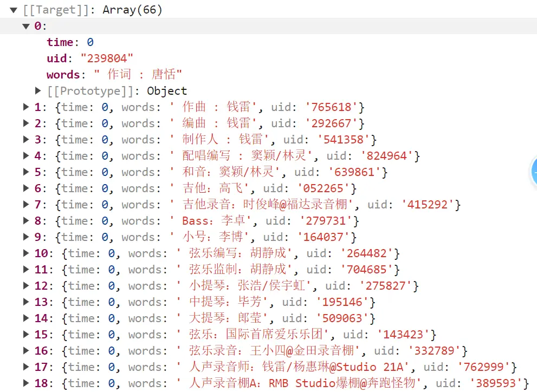Click the uid value '195146'
Viewport: 537px width, 392px height.
(x=342, y=302)
